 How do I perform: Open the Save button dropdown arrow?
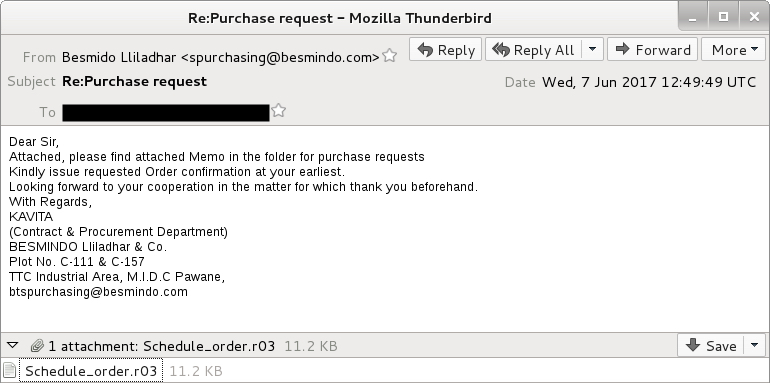(755, 346)
